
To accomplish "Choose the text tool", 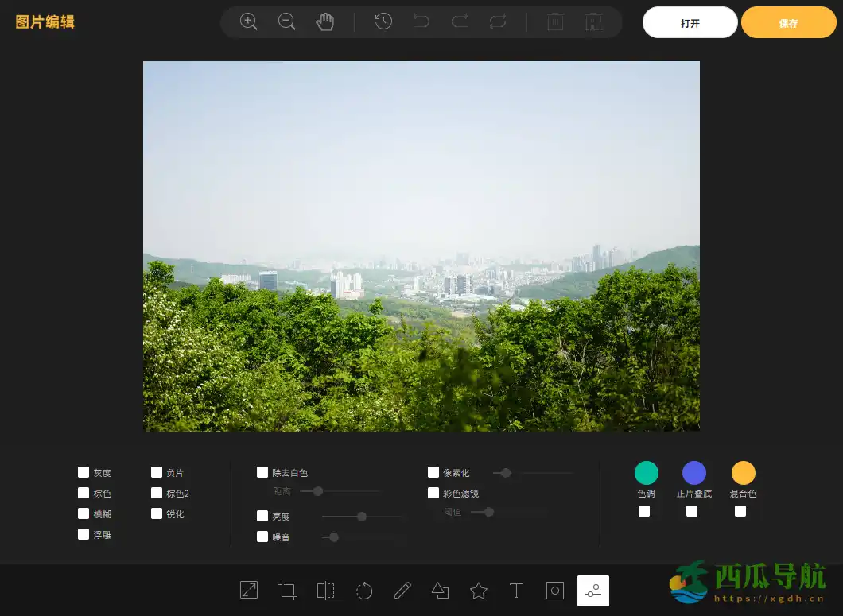I will tap(516, 590).
